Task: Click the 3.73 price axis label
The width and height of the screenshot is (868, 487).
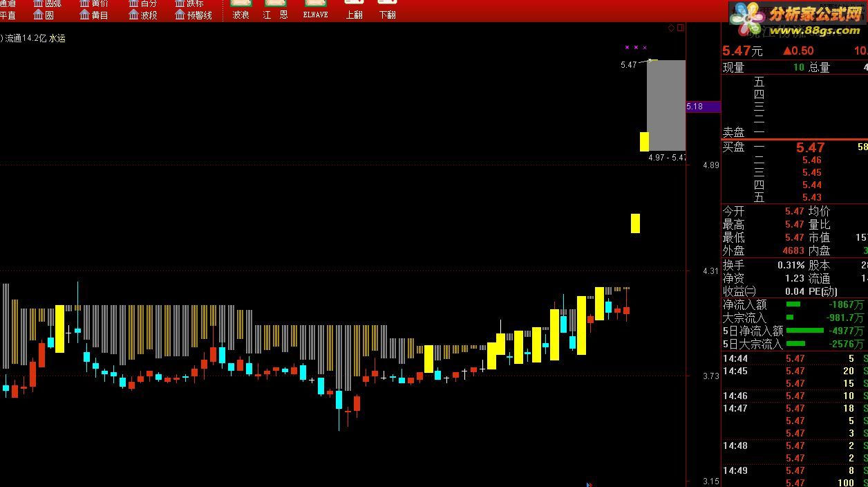Action: tap(710, 376)
